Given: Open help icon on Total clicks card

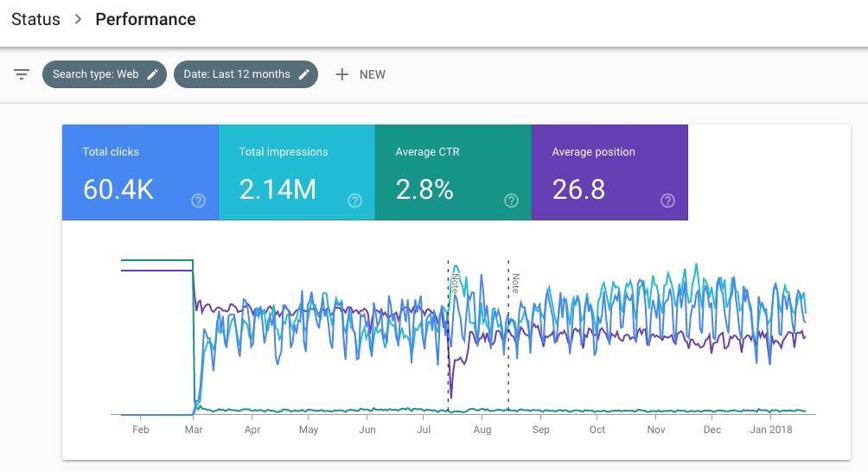Looking at the screenshot, I should click(x=198, y=201).
